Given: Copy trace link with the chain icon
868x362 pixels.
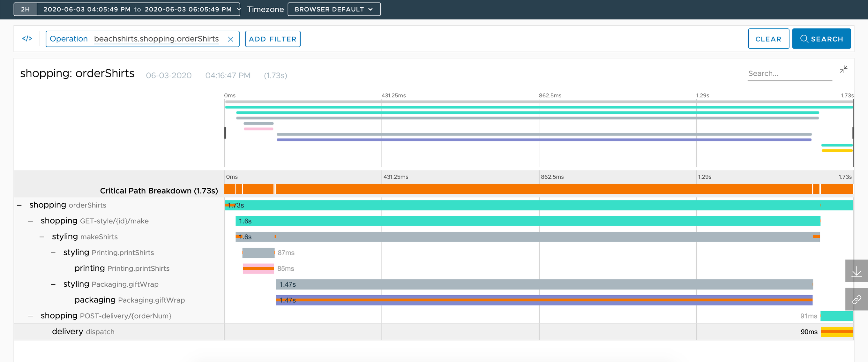Looking at the screenshot, I should pos(856,299).
